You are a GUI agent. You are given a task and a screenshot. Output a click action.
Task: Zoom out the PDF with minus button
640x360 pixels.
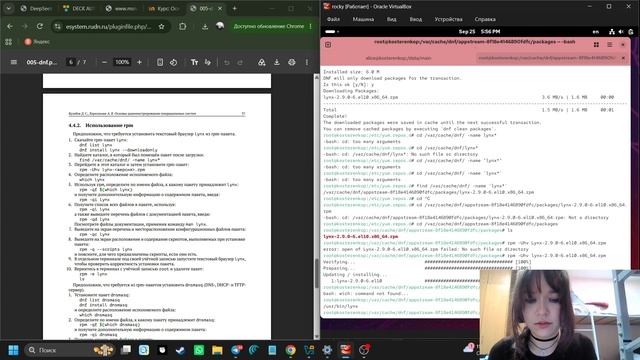click(104, 62)
